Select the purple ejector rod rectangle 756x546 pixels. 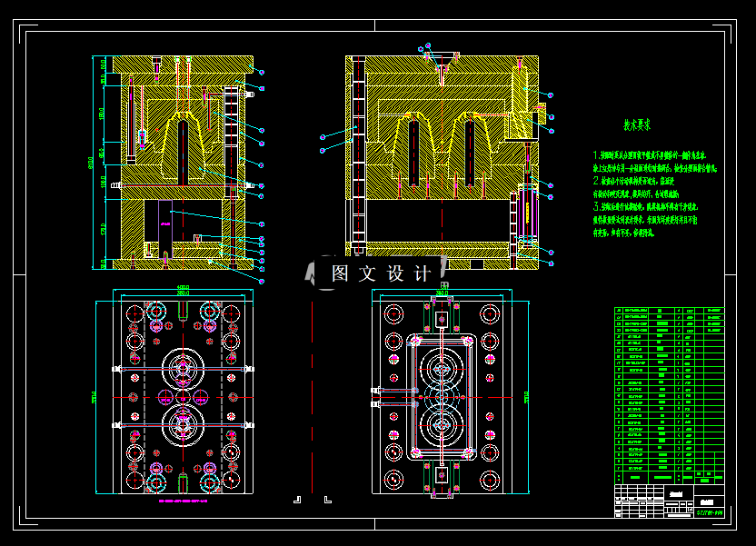point(164,229)
